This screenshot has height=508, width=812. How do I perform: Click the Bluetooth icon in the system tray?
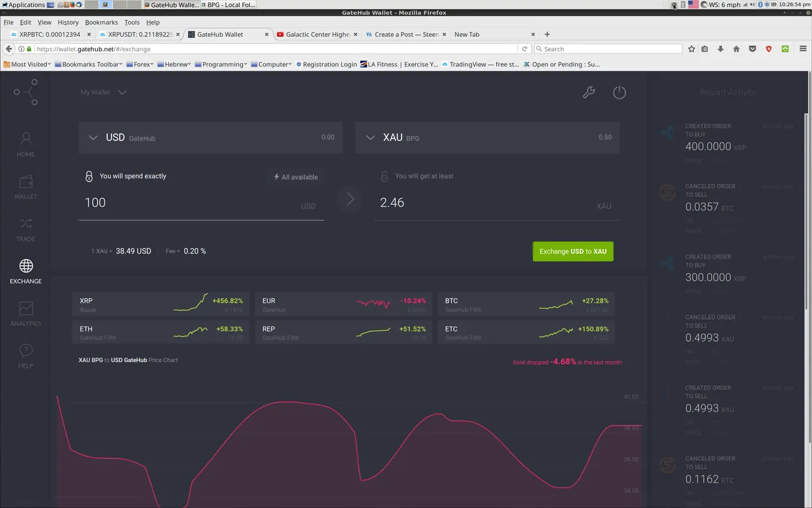(x=761, y=4)
